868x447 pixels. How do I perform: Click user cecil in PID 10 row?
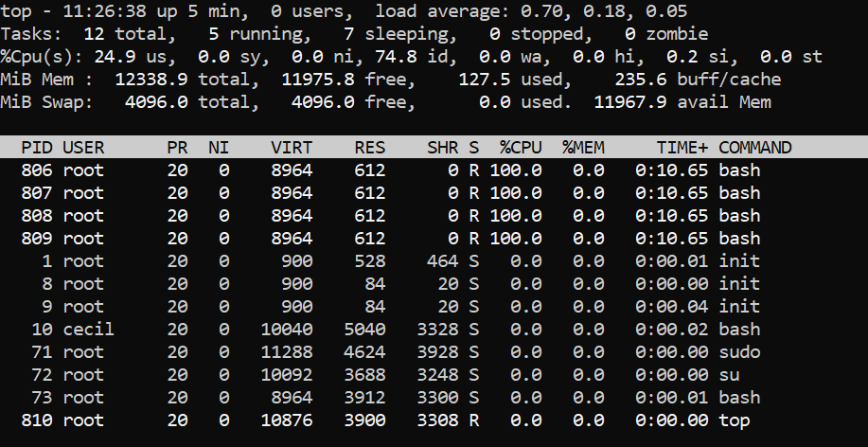pos(89,329)
